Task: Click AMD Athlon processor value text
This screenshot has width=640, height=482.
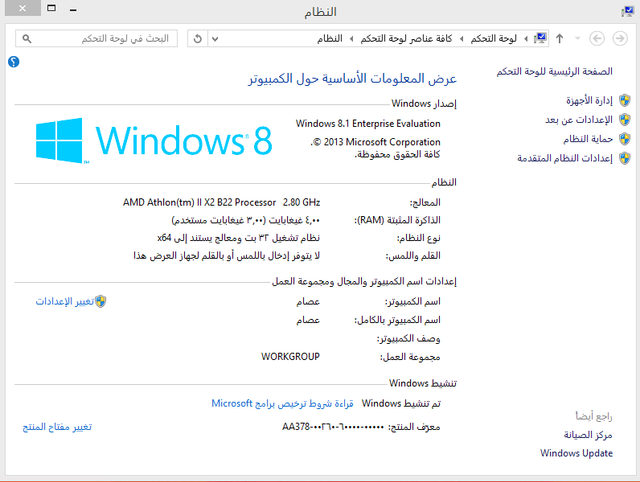Action: tap(222, 202)
